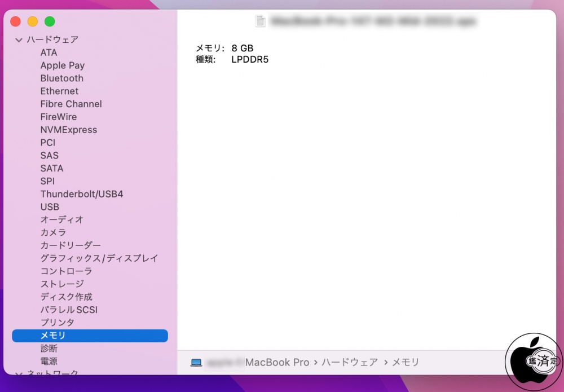Viewport: 564px width, 392px height.
Task: Select SAS in the sidebar
Action: 49,155
